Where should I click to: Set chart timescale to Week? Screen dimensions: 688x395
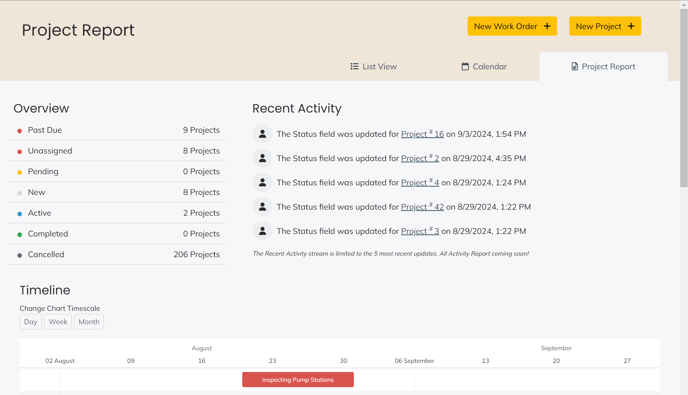58,322
